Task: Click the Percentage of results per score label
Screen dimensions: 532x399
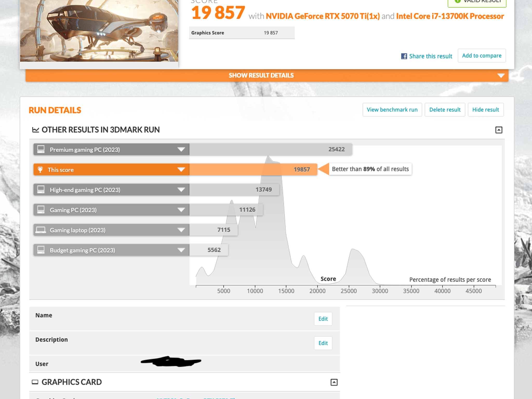Action: click(450, 280)
